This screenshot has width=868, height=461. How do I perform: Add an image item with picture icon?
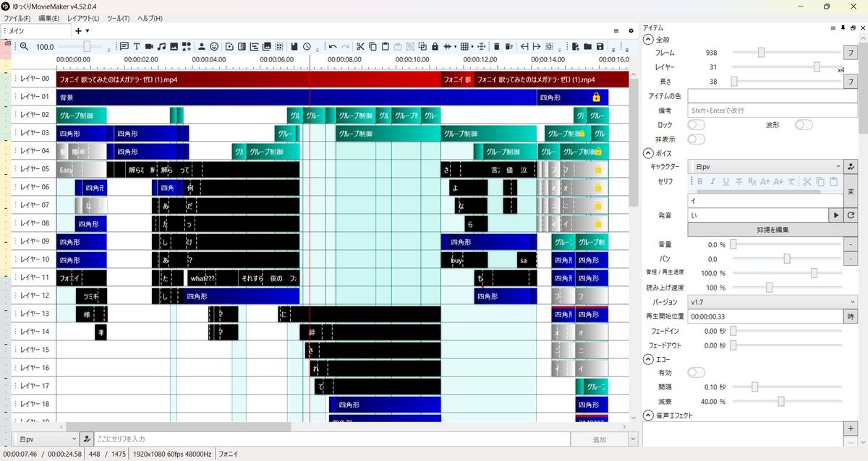(174, 46)
